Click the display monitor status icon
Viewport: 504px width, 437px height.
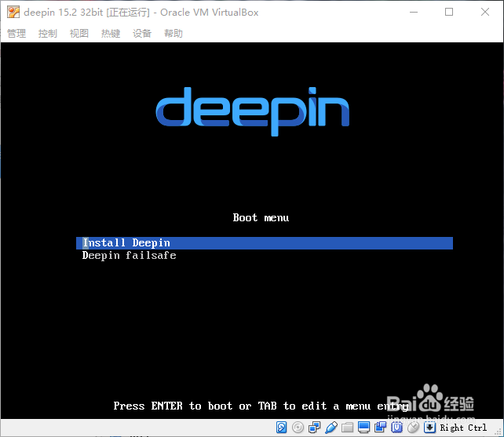coord(363,428)
